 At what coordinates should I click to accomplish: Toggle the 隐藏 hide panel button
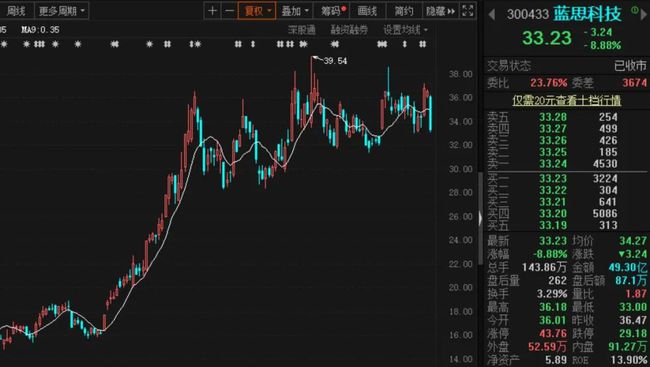pos(440,11)
